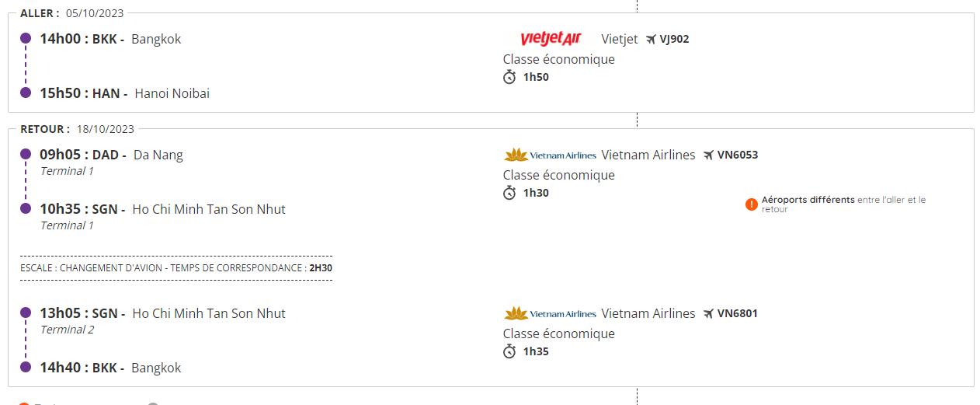Select the plane icon next to VN6053
Screen dimensions: 980x405
pos(708,155)
